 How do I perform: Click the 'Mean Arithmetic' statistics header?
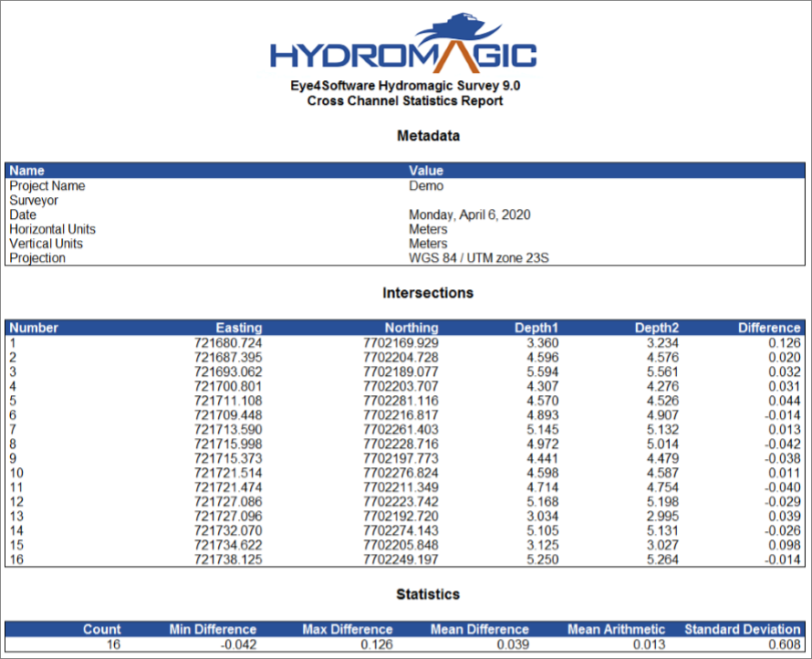(616, 629)
